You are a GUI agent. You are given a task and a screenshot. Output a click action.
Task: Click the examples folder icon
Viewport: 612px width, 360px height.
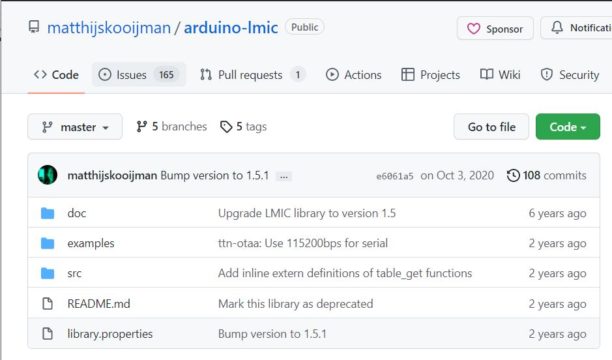point(48,243)
